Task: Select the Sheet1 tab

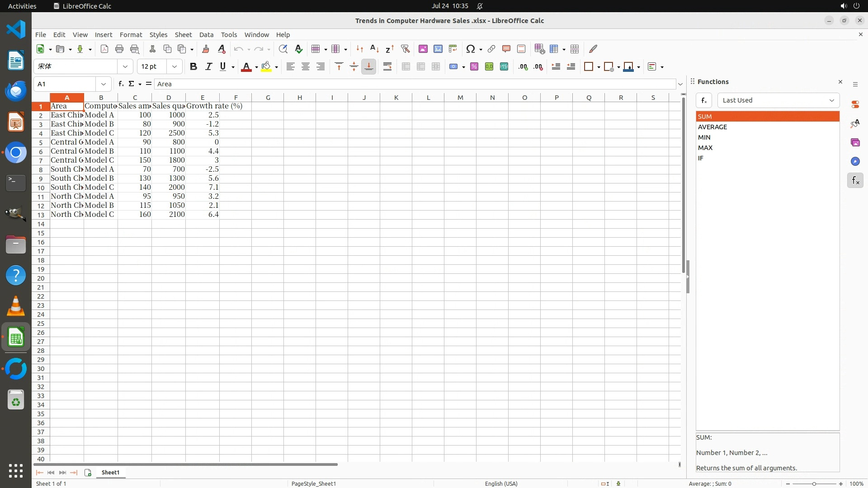Action: (x=110, y=472)
